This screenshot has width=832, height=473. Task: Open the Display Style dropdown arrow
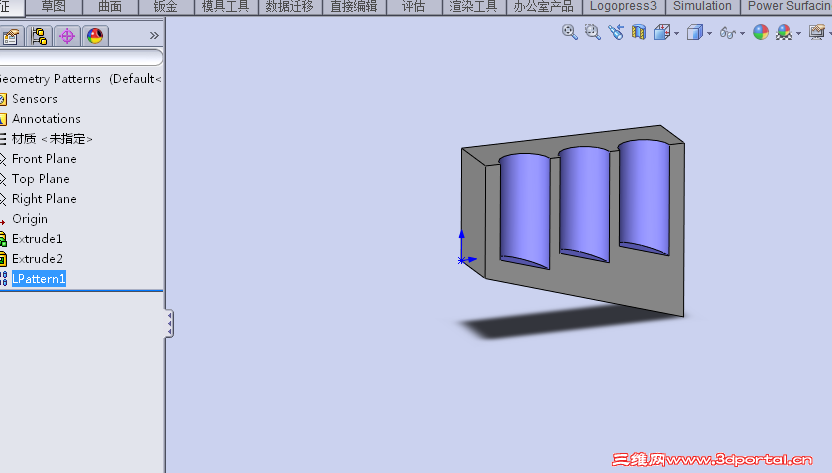pos(709,33)
